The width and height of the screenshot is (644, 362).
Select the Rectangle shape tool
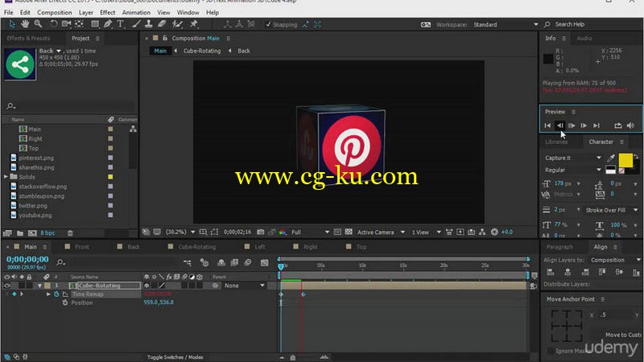point(95,24)
